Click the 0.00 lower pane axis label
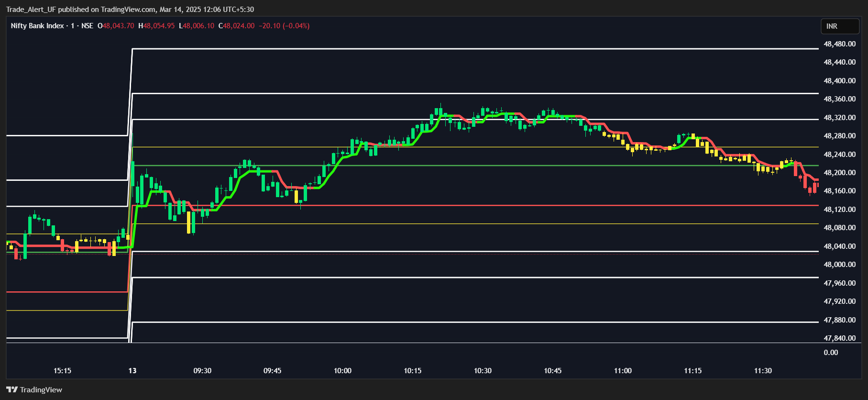The width and height of the screenshot is (868, 400). 831,353
